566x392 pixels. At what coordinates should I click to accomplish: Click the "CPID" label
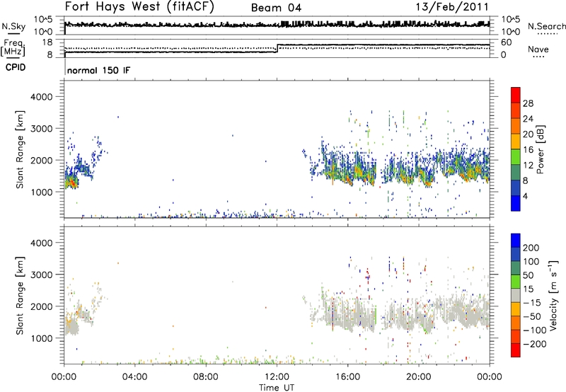point(16,67)
